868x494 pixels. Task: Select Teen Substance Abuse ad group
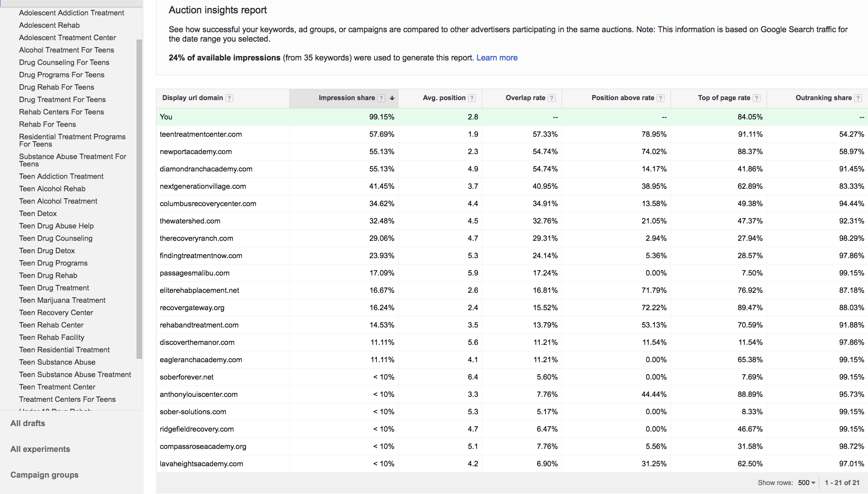tap(57, 362)
